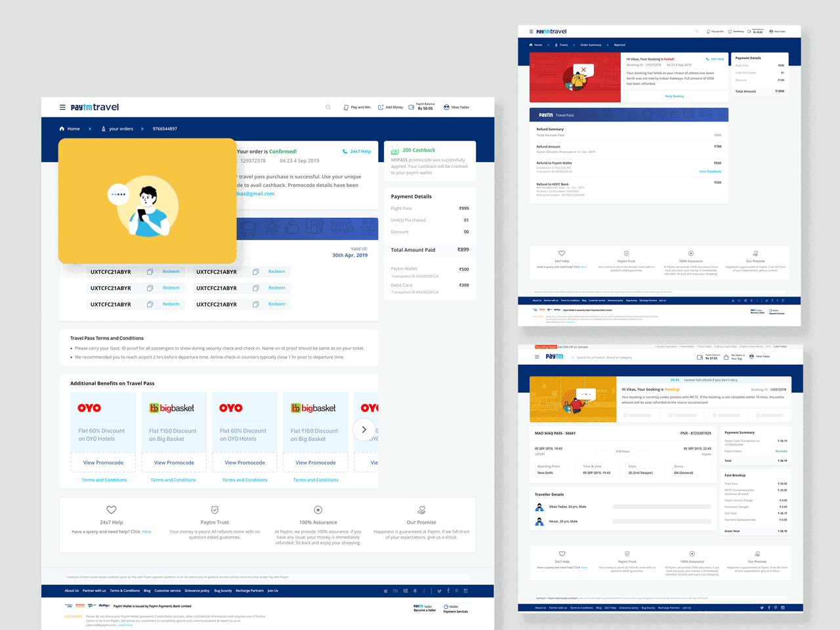Click Add Money on confirmed order page
This screenshot has height=630, width=840.
[x=390, y=107]
